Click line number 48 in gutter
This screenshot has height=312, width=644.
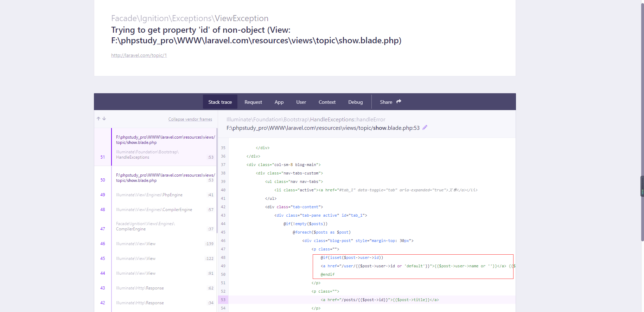(223, 257)
